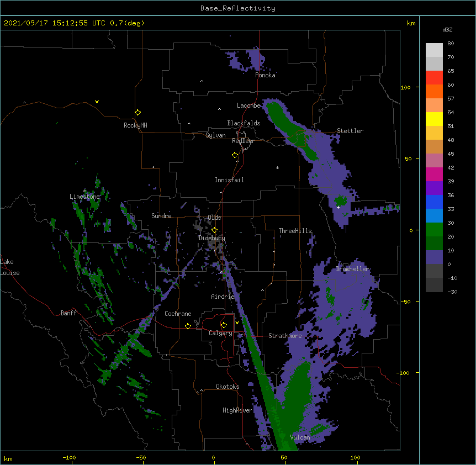476x465 pixels.
Task: Click the white asterisk above the Limestone label
Action: [84, 191]
